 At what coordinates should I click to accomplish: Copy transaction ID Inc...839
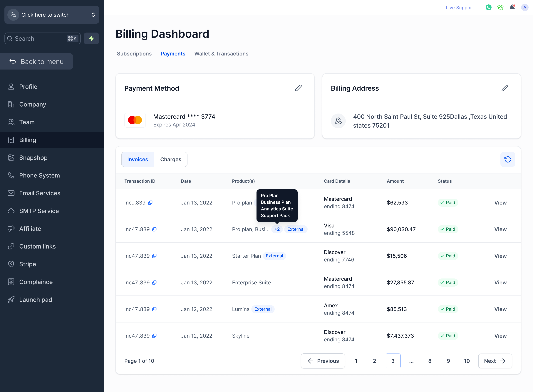[x=150, y=203]
